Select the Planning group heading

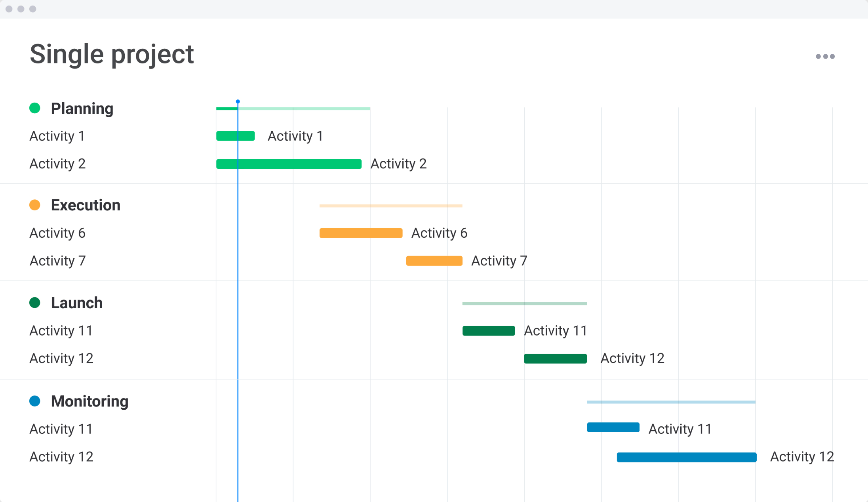pyautogui.click(x=82, y=109)
